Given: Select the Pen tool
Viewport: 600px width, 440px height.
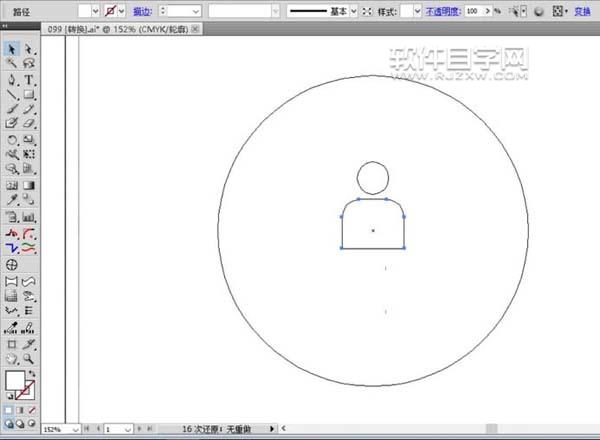Looking at the screenshot, I should pyautogui.click(x=11, y=80).
